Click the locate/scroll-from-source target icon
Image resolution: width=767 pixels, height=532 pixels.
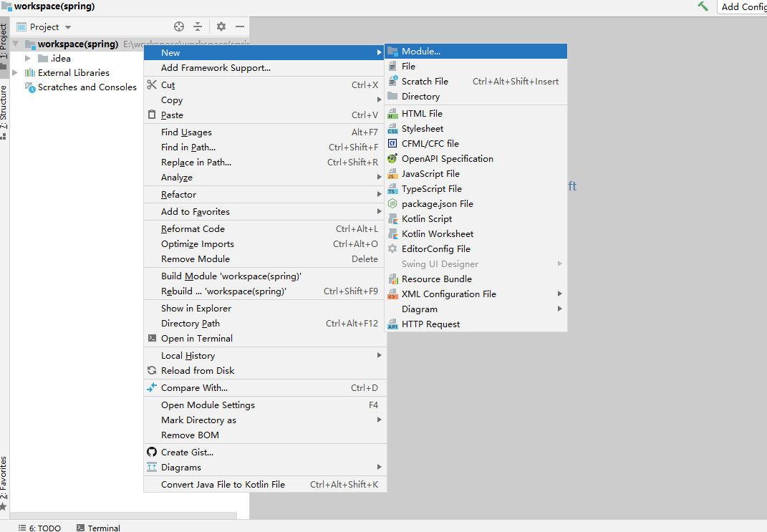tap(179, 26)
